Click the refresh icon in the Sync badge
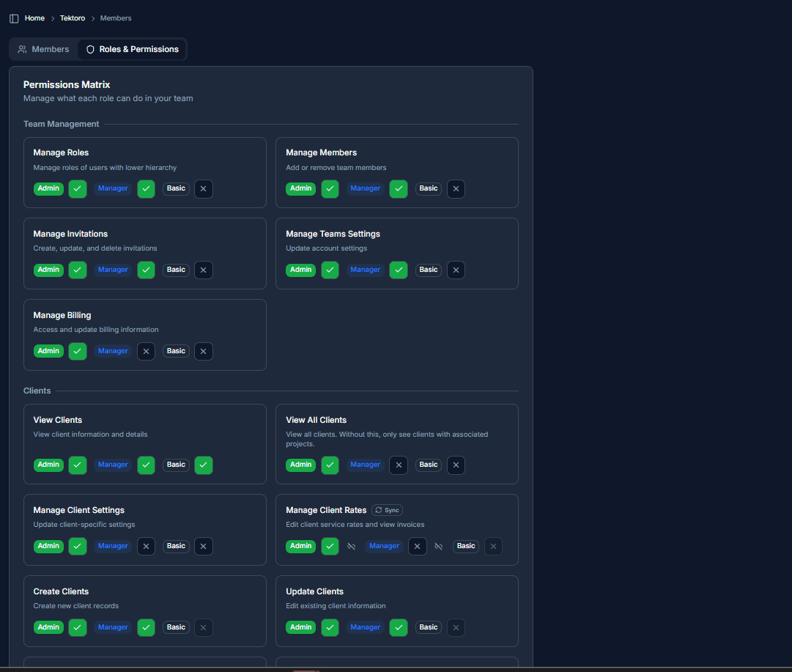Screen dimensions: 792x672 [x=379, y=510]
